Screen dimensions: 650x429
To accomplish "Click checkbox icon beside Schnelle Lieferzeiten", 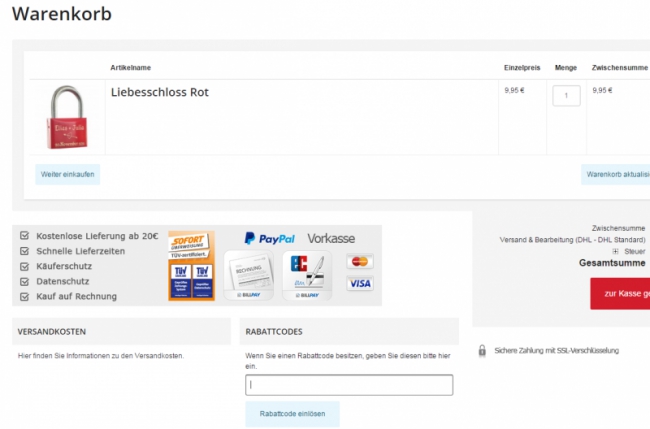I will (x=24, y=251).
